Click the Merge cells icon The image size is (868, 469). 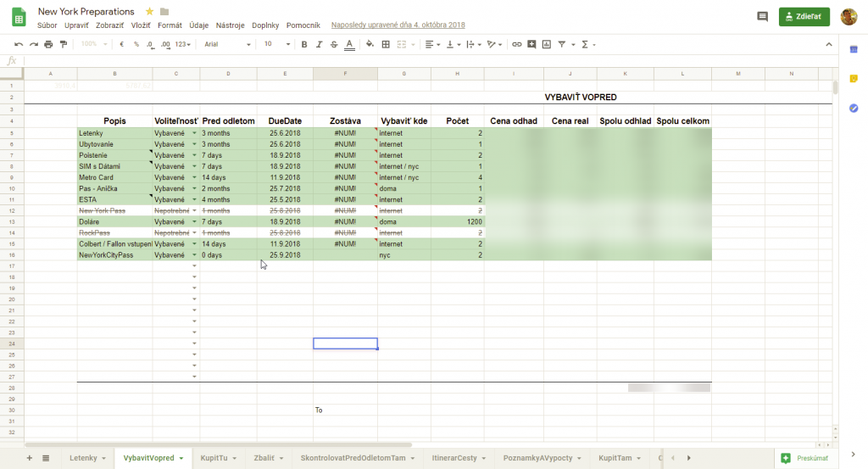[402, 44]
